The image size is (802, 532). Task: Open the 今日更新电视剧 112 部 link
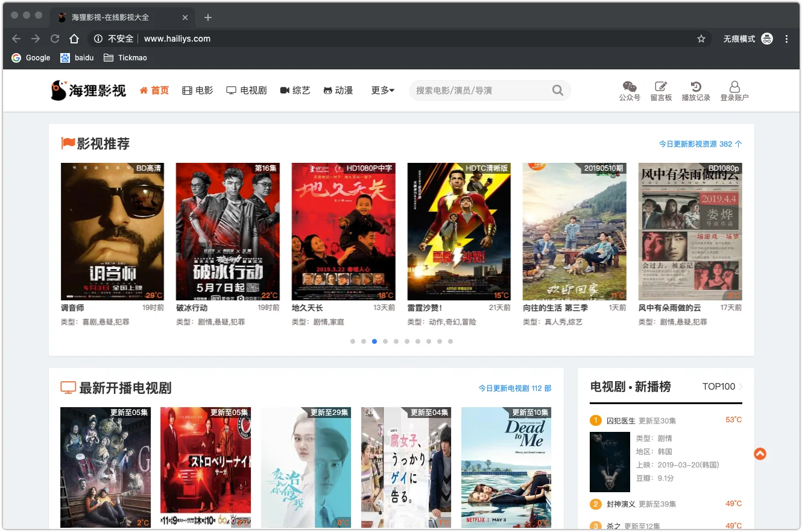pyautogui.click(x=515, y=388)
